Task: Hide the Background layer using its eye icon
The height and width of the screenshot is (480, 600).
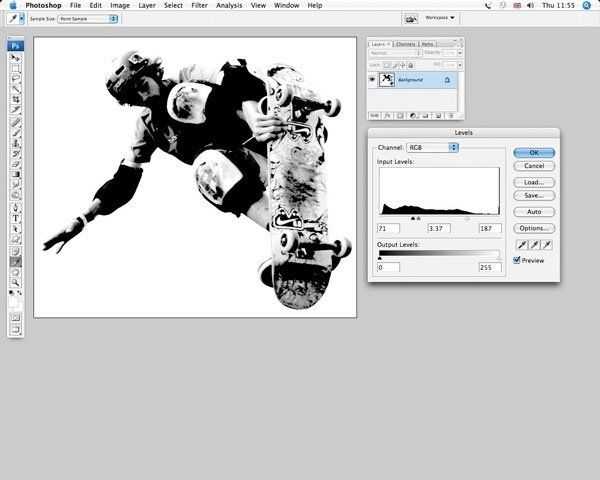Action: (x=372, y=78)
